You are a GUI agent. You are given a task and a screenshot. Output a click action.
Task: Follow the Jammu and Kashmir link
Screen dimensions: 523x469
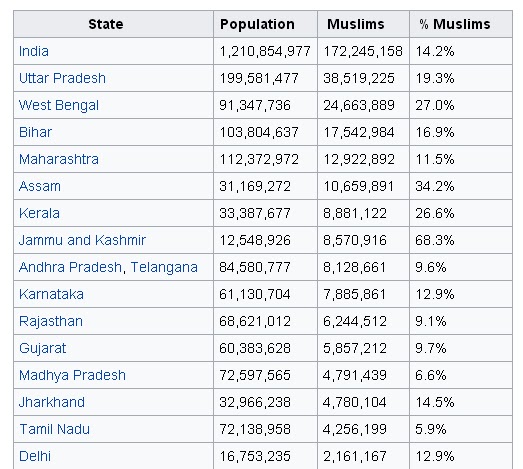[x=82, y=241]
